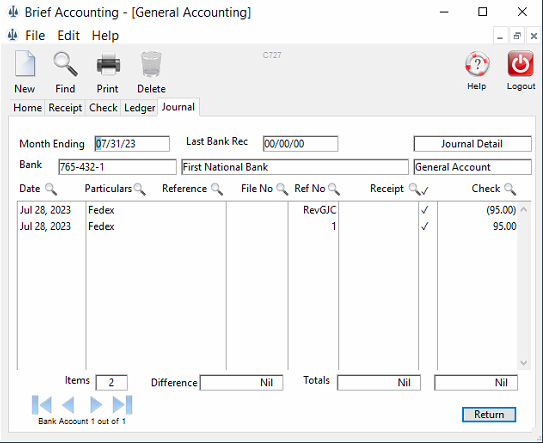This screenshot has width=543, height=443.
Task: Go to next bank account arrow
Action: [96, 405]
